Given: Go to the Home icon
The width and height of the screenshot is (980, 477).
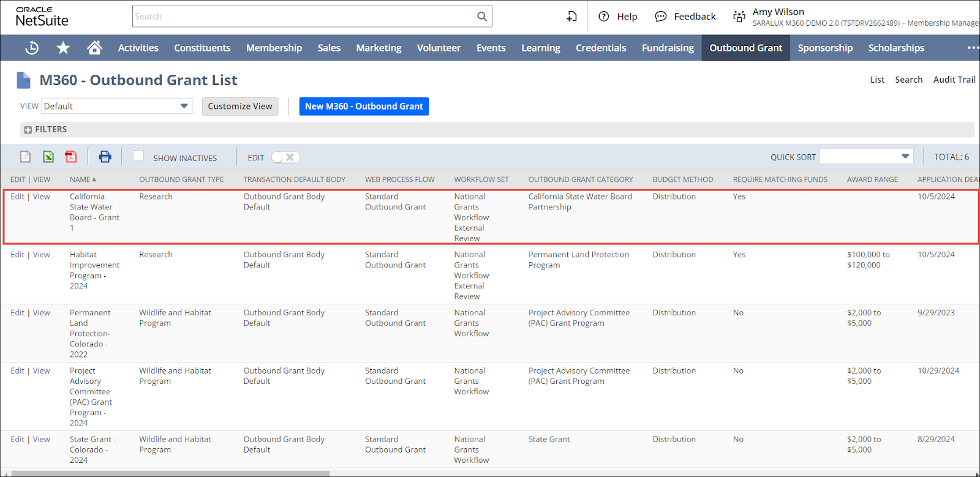Looking at the screenshot, I should coord(94,48).
